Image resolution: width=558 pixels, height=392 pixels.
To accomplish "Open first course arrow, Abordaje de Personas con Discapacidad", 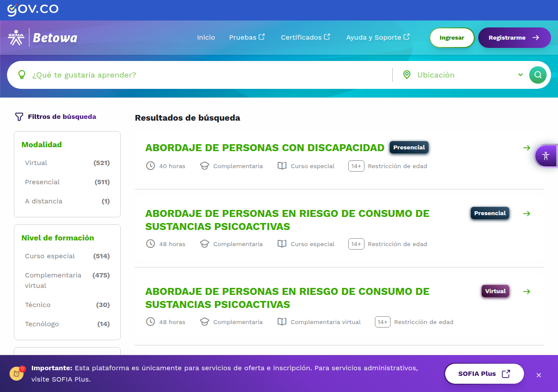I will 527,148.
